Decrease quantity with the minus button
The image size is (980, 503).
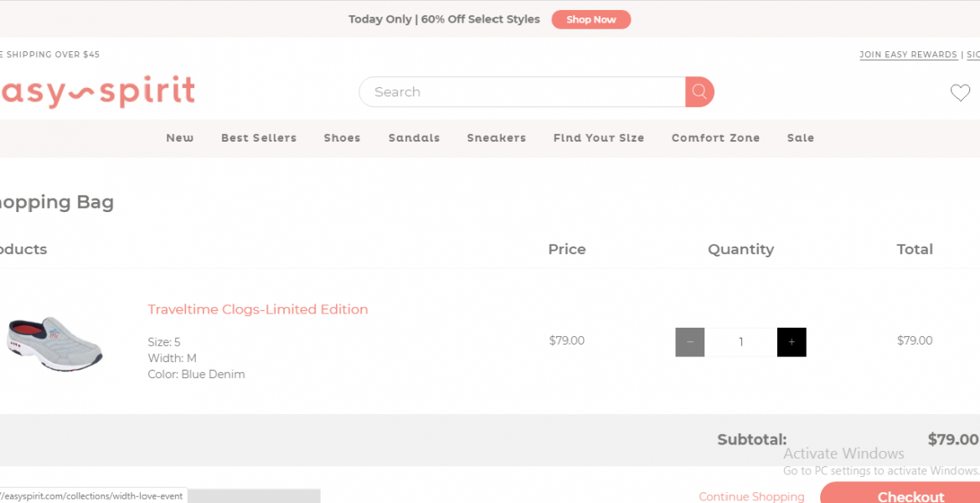click(689, 342)
